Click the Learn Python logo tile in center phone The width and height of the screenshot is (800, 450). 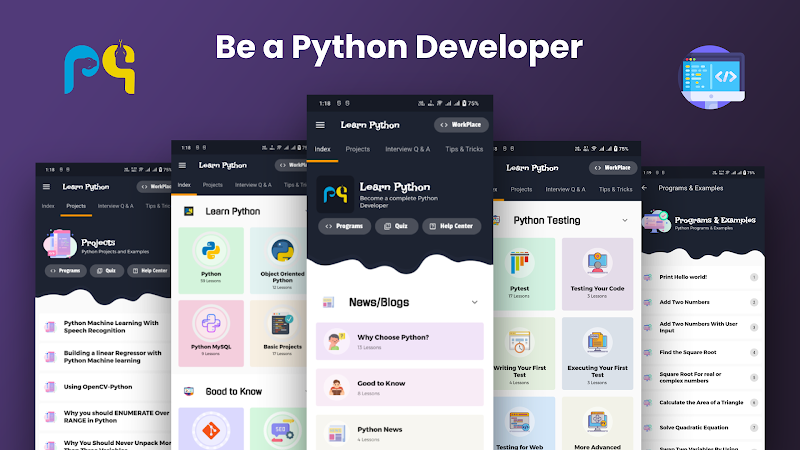(x=335, y=194)
